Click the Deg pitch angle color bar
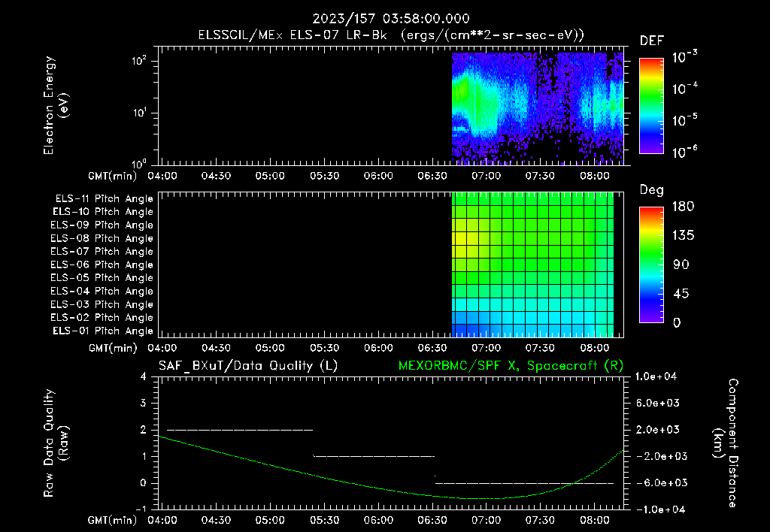 pos(651,264)
